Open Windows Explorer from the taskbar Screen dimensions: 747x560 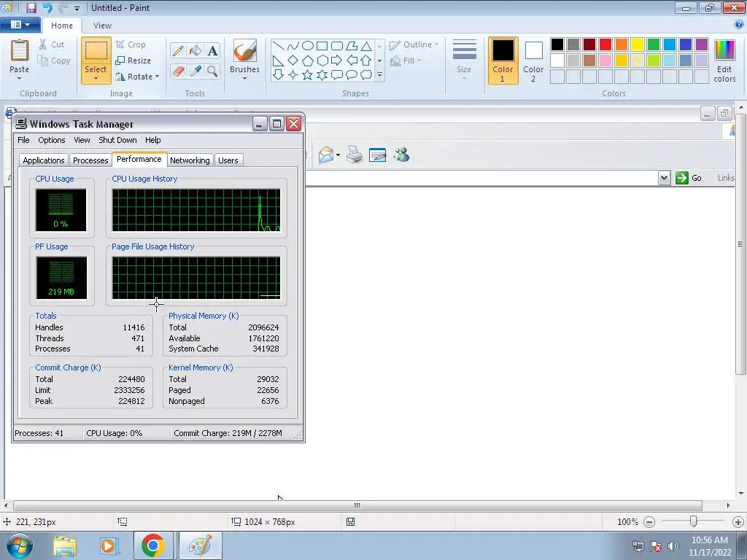click(65, 545)
